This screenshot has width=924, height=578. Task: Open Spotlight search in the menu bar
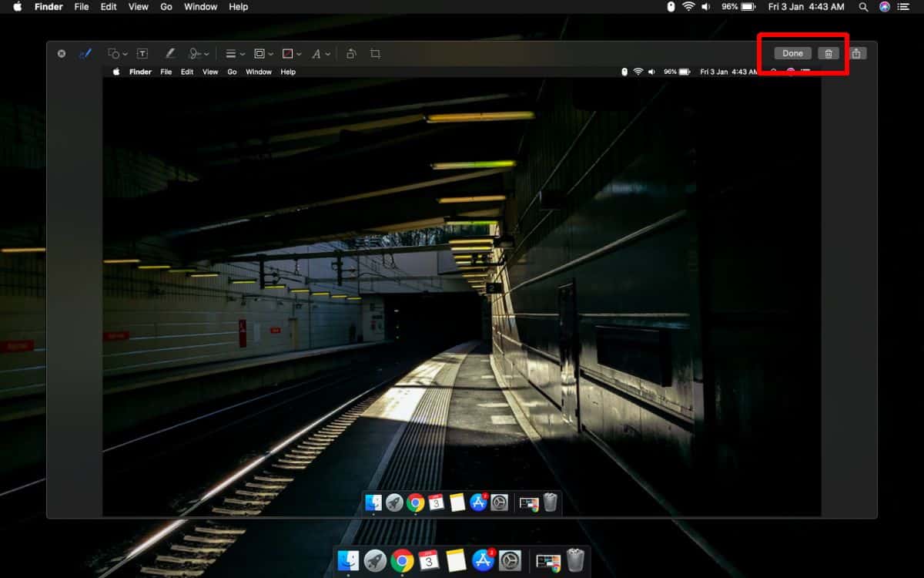pos(863,7)
